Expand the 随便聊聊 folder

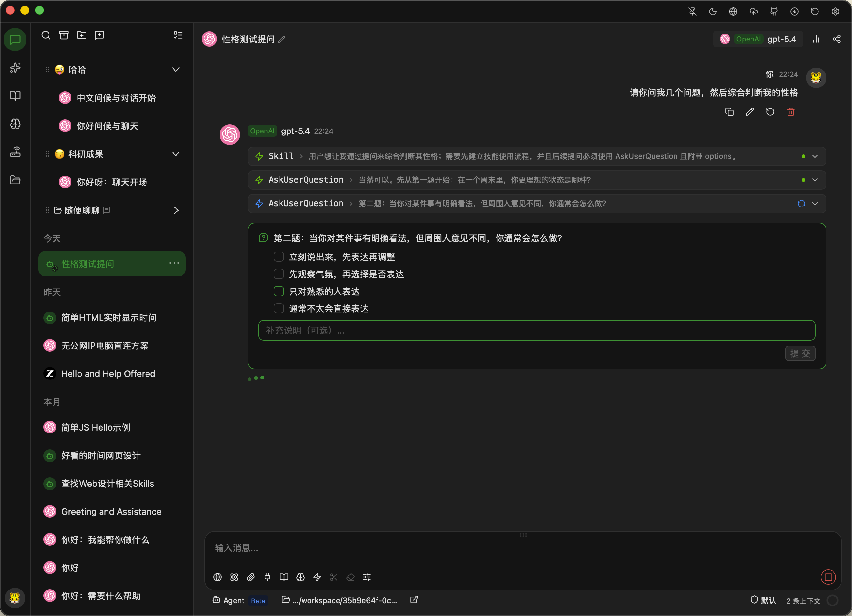(x=176, y=210)
